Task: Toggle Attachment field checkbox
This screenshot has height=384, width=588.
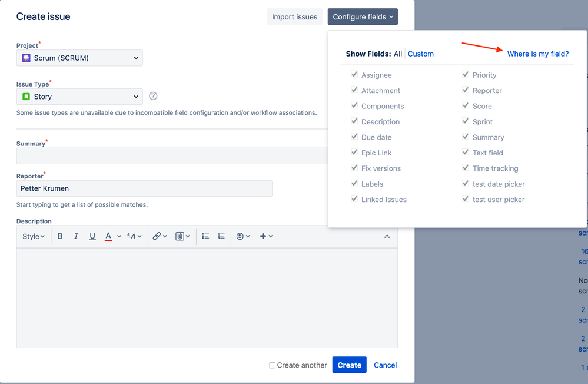Action: 354,90
